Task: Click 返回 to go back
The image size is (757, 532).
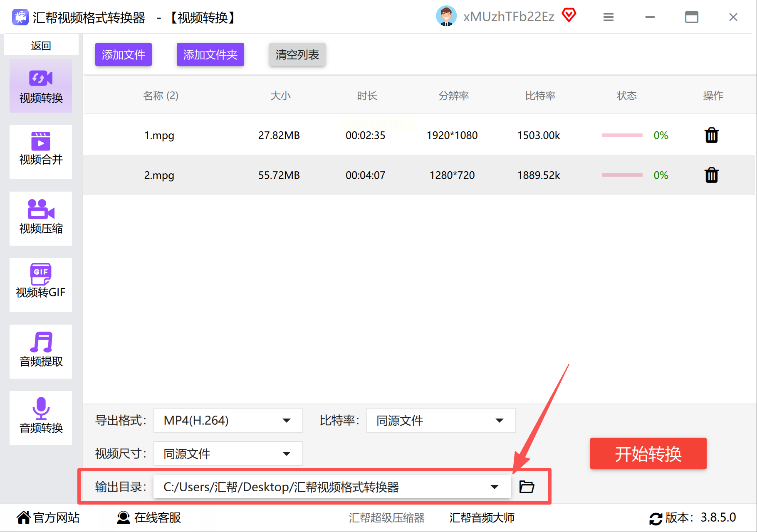Action: pos(41,46)
